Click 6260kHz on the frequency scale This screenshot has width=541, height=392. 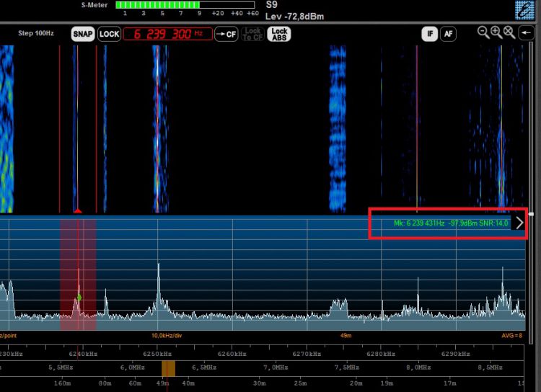pos(232,354)
